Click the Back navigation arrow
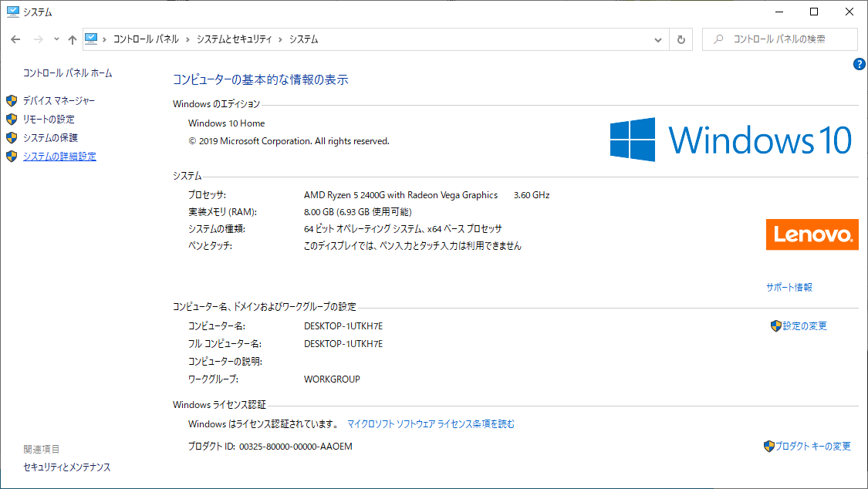This screenshot has width=868, height=489. (15, 39)
